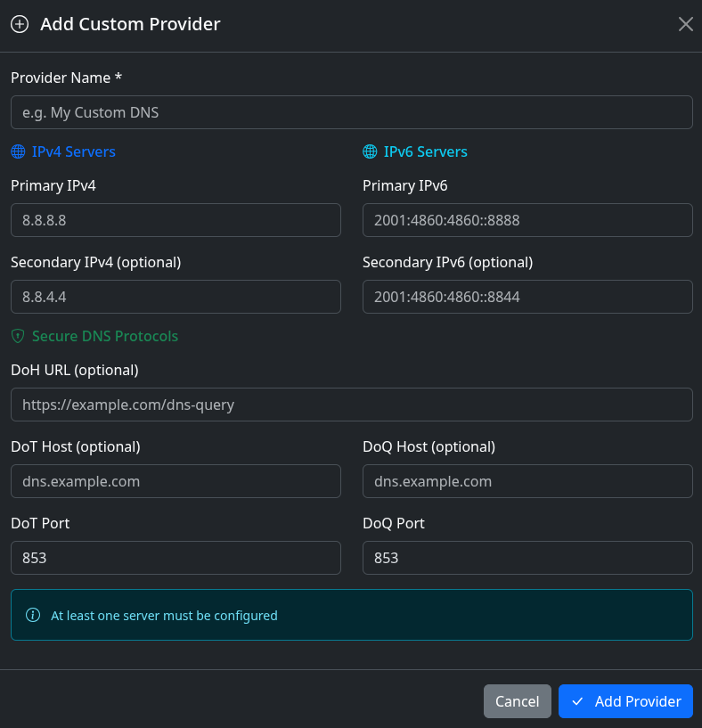
Task: Click the IPv4 Servers globe icon
Action: tap(18, 151)
